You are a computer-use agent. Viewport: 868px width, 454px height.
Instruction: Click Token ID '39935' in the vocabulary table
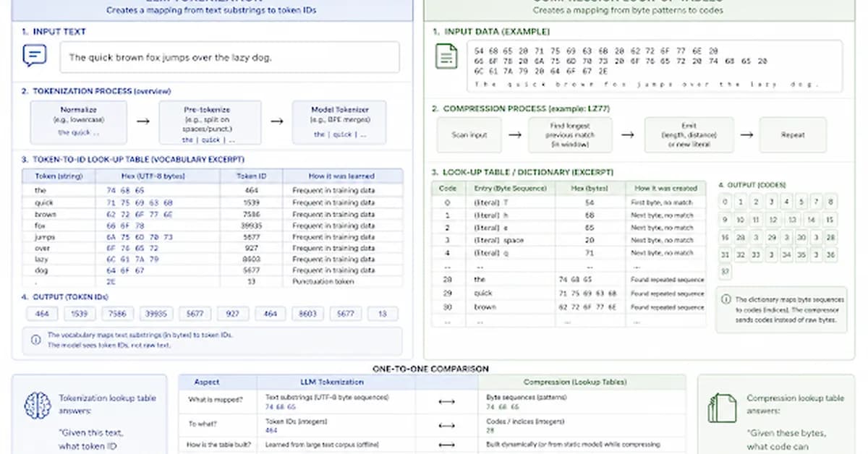(x=253, y=226)
